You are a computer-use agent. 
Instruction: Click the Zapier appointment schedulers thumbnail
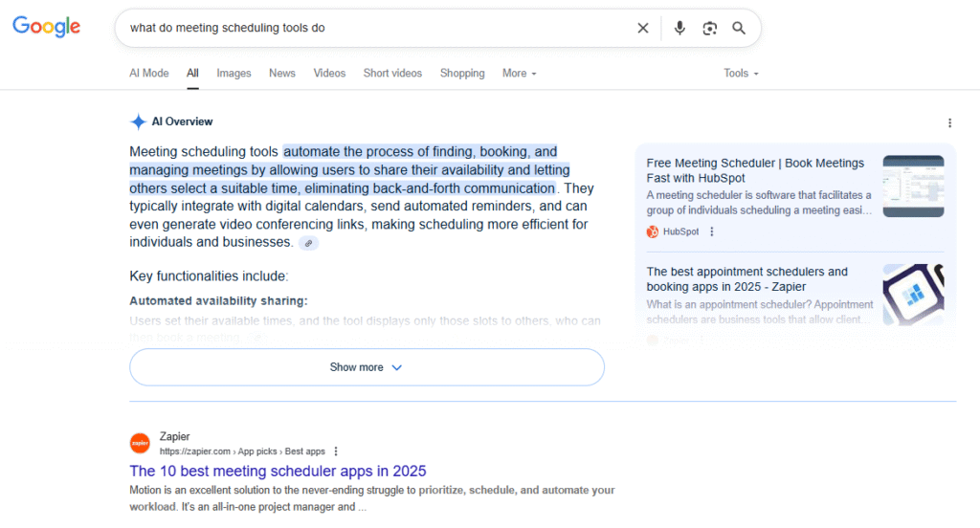click(x=913, y=294)
